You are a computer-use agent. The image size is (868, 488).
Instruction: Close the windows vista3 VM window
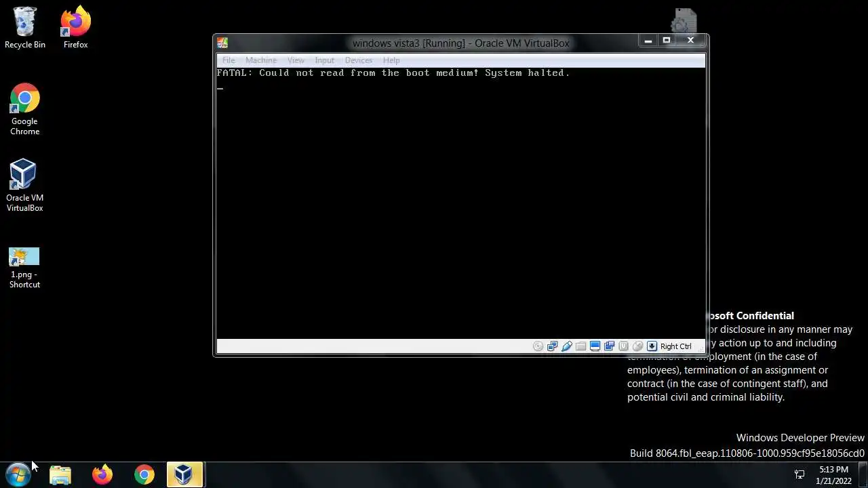click(690, 41)
